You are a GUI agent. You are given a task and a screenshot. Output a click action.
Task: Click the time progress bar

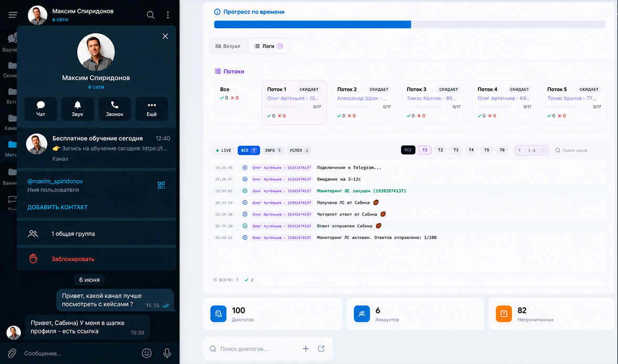(x=410, y=25)
